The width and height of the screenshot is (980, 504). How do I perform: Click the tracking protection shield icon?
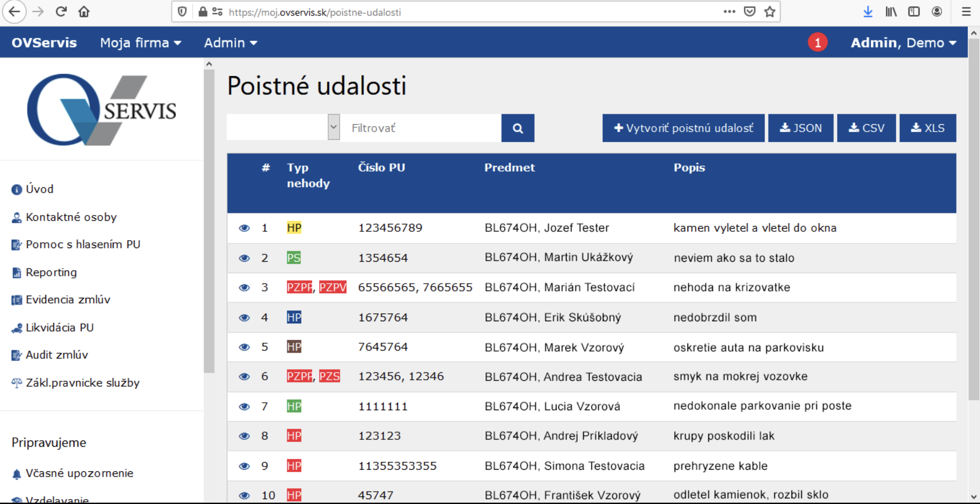click(182, 12)
